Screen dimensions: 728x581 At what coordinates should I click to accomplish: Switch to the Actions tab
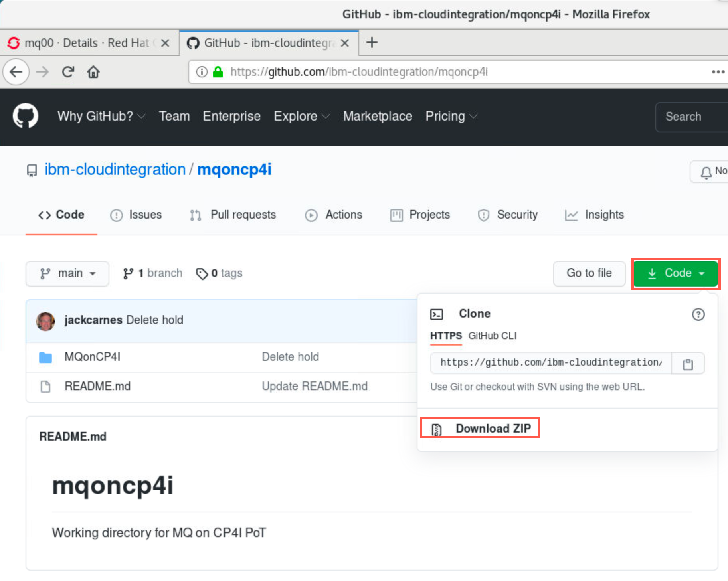click(334, 215)
